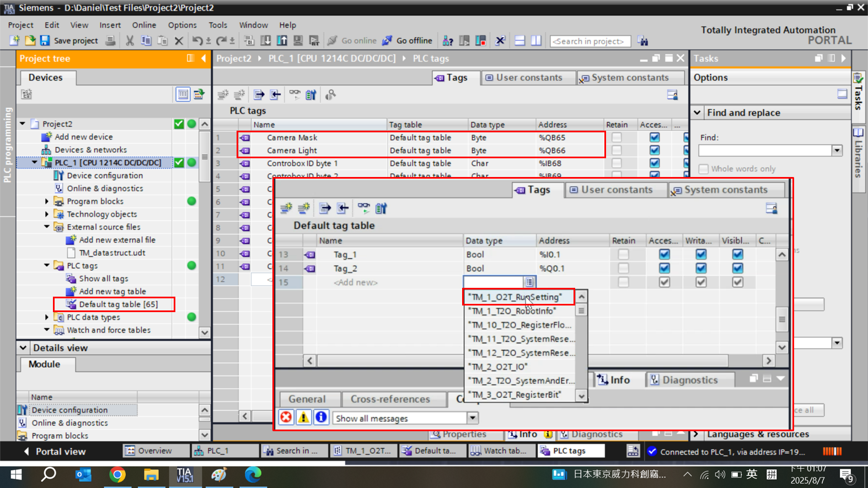This screenshot has width=868, height=488.
Task: Click the Save project button
Action: (x=69, y=40)
